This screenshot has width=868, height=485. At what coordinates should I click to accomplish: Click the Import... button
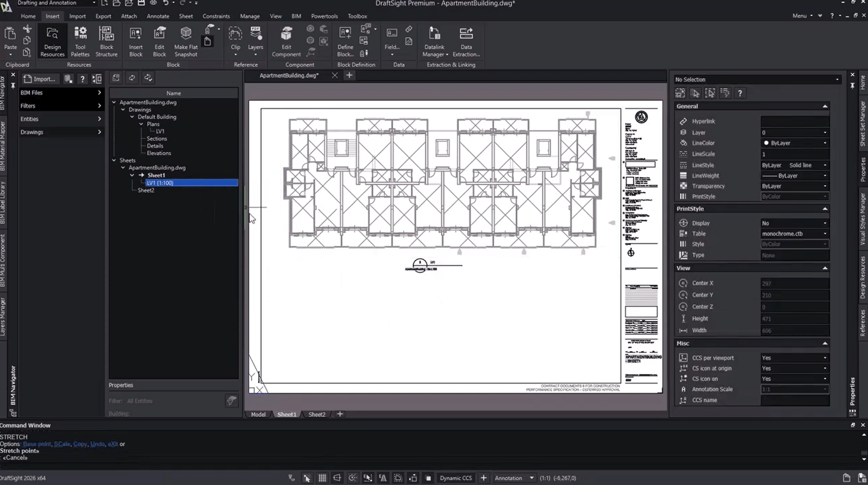click(40, 79)
